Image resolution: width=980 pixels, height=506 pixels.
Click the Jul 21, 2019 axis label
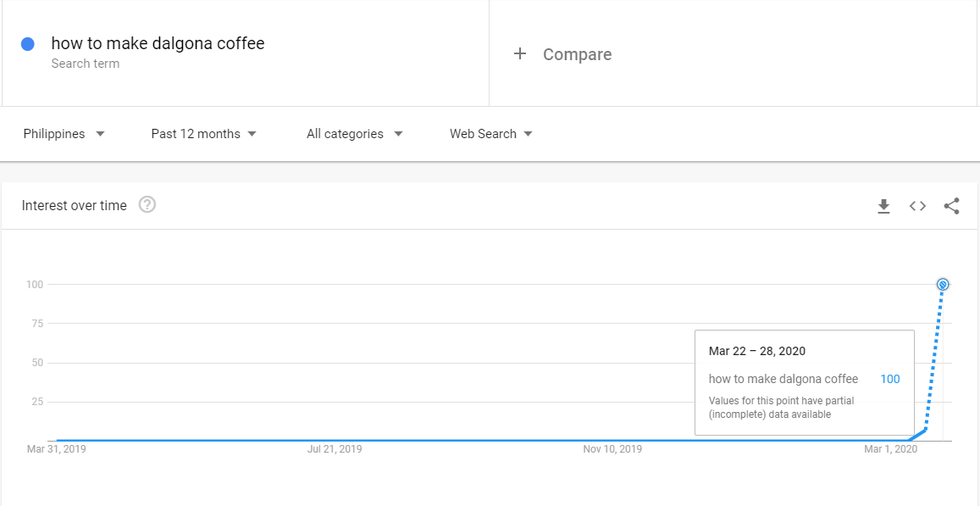point(334,449)
